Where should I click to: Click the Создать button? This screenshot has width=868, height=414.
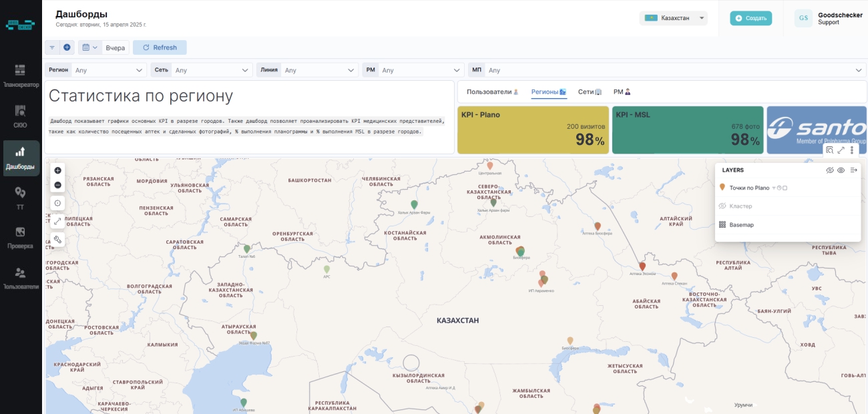750,19
